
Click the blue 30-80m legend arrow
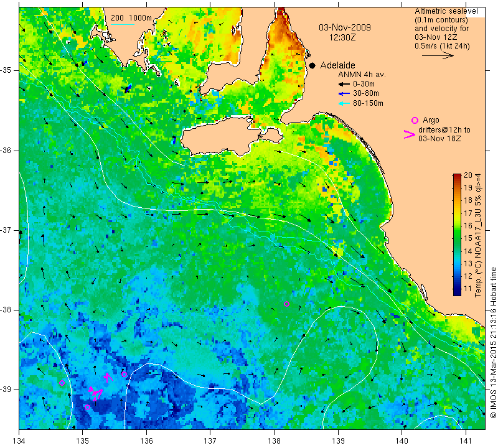(x=344, y=94)
